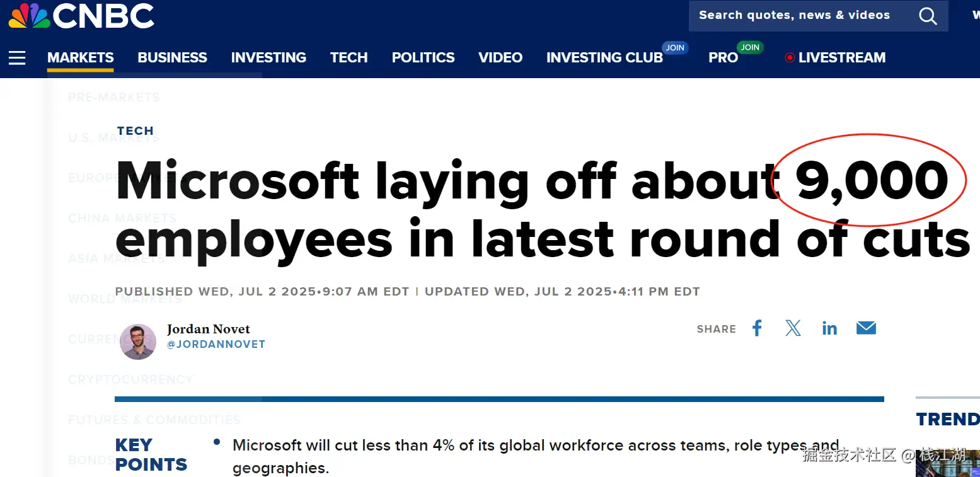Go to the Business section

tap(172, 58)
